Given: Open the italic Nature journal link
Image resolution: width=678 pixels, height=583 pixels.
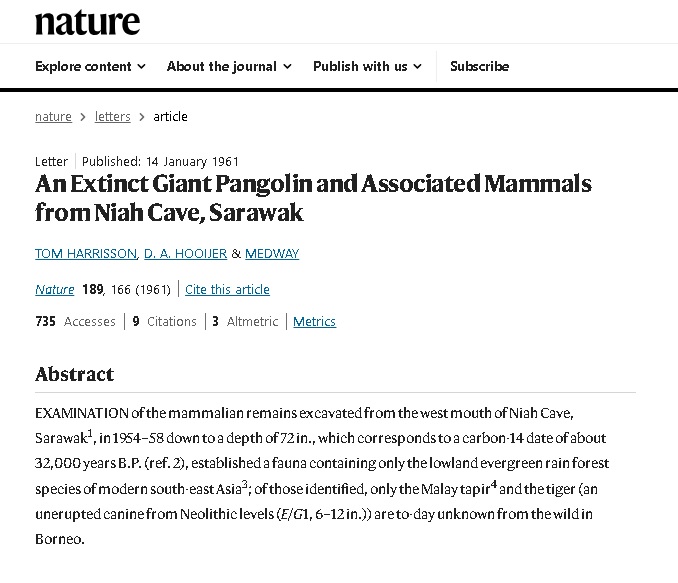Looking at the screenshot, I should (x=55, y=289).
